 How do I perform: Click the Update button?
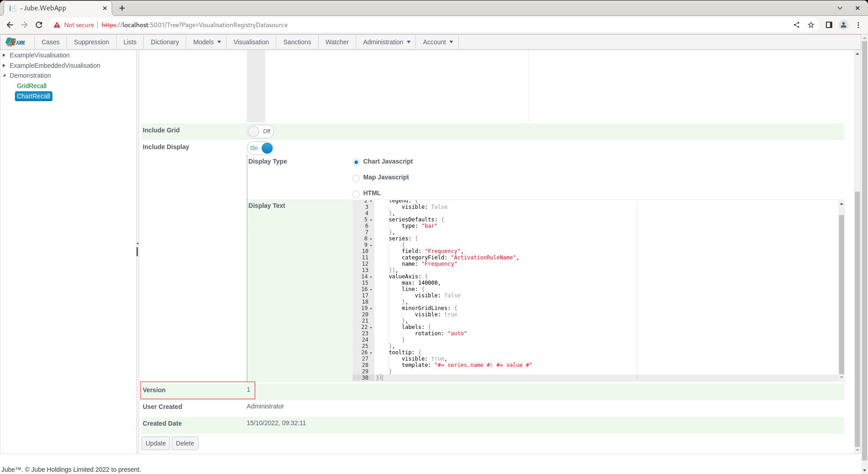(156, 443)
